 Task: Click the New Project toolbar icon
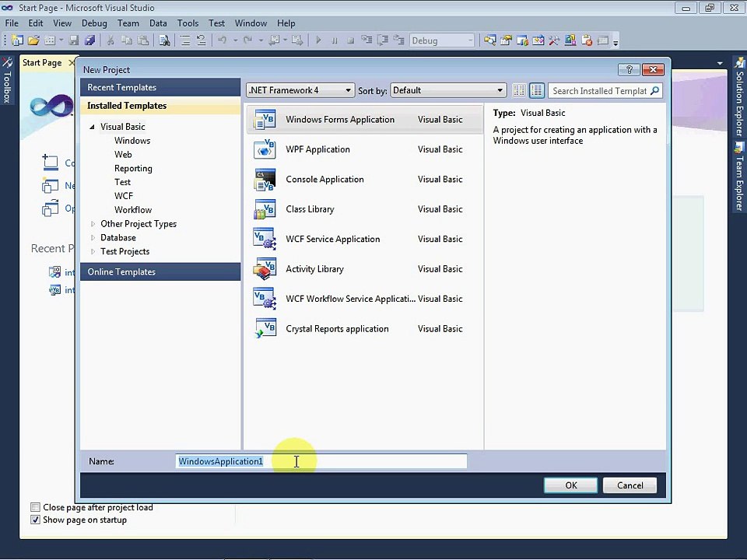coord(17,40)
